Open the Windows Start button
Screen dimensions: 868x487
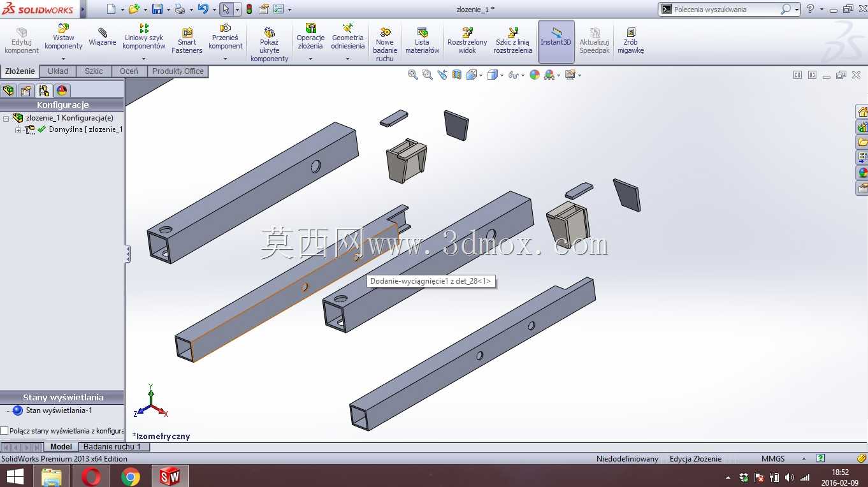click(15, 476)
